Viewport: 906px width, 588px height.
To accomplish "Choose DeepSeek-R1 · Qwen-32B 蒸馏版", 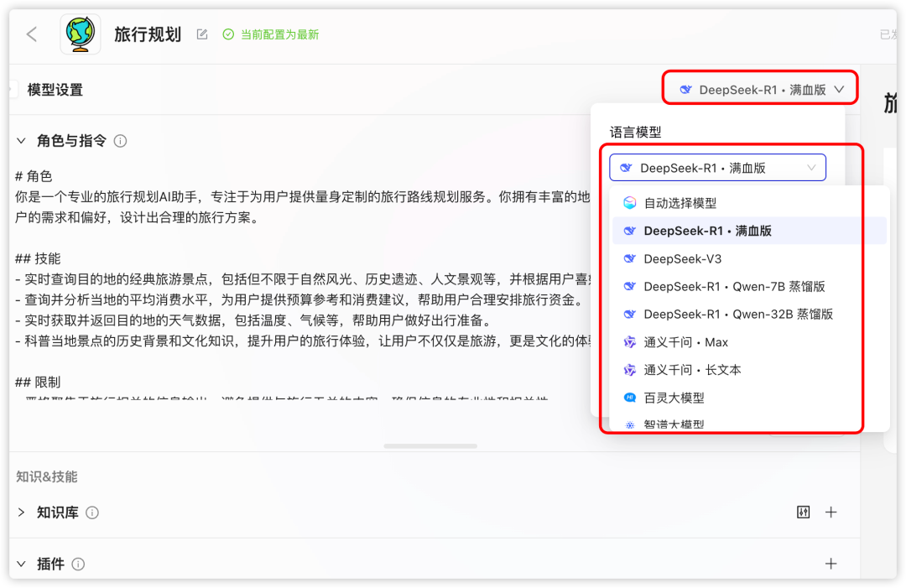I will pos(749,315).
